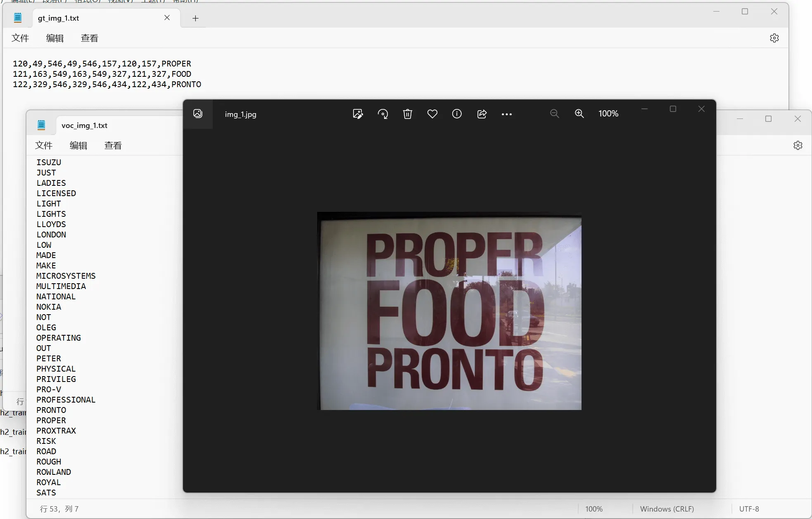Zoom out using the magnifier minus icon

[555, 114]
